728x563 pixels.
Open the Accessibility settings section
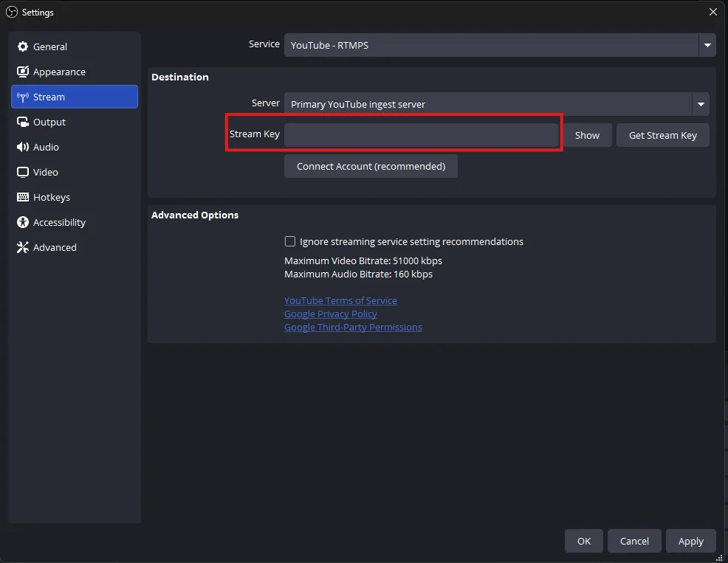click(x=58, y=222)
